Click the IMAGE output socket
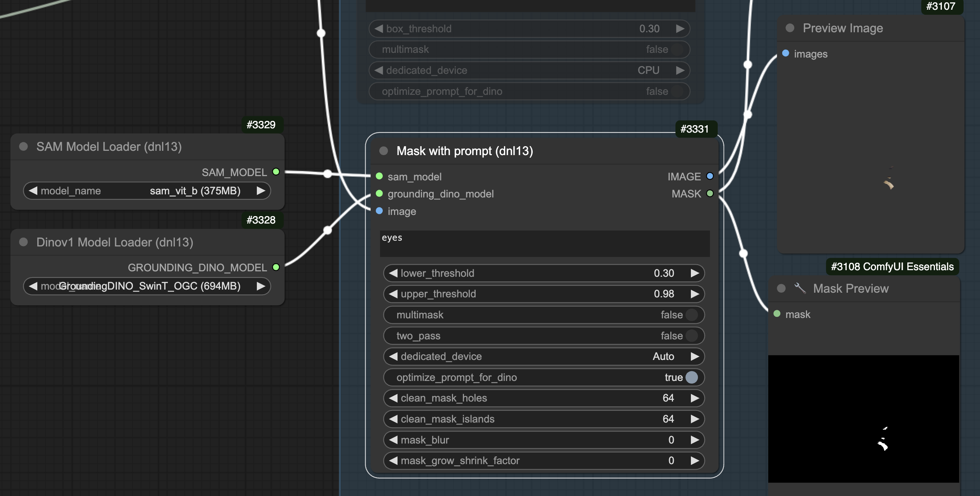 point(710,176)
